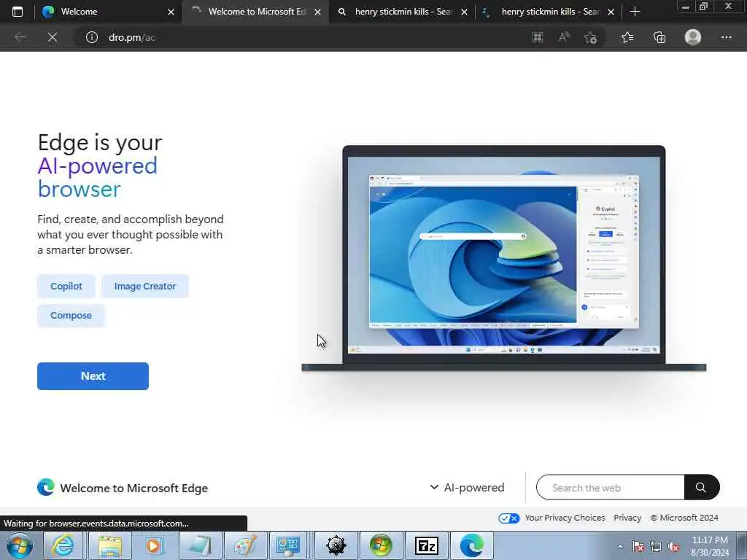Open the clock showing 11:17 PM
Viewport: 747px width, 560px height.
coord(710,546)
